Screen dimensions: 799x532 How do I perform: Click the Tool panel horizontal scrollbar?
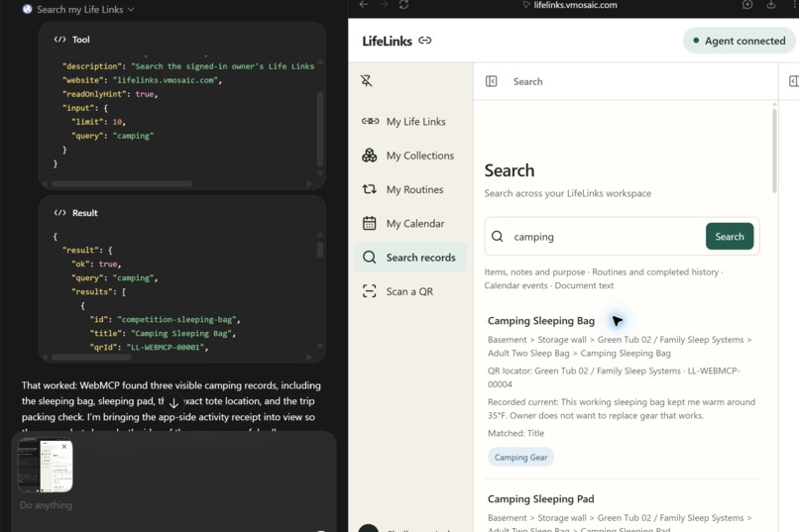click(x=122, y=184)
